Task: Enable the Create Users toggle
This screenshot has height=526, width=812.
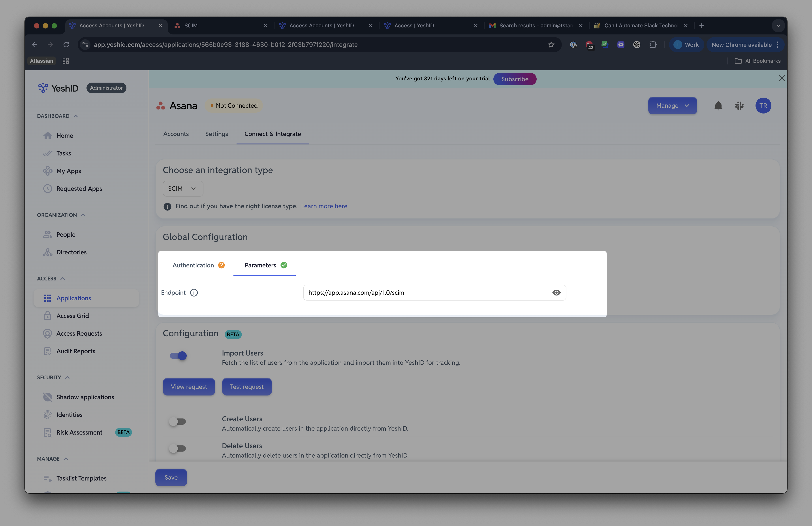Action: point(177,422)
